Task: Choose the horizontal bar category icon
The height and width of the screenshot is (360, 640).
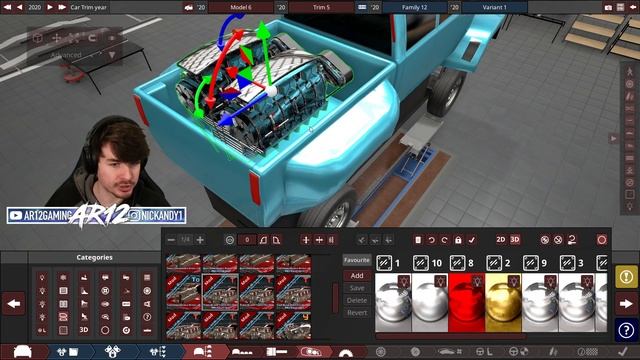Action: (147, 329)
